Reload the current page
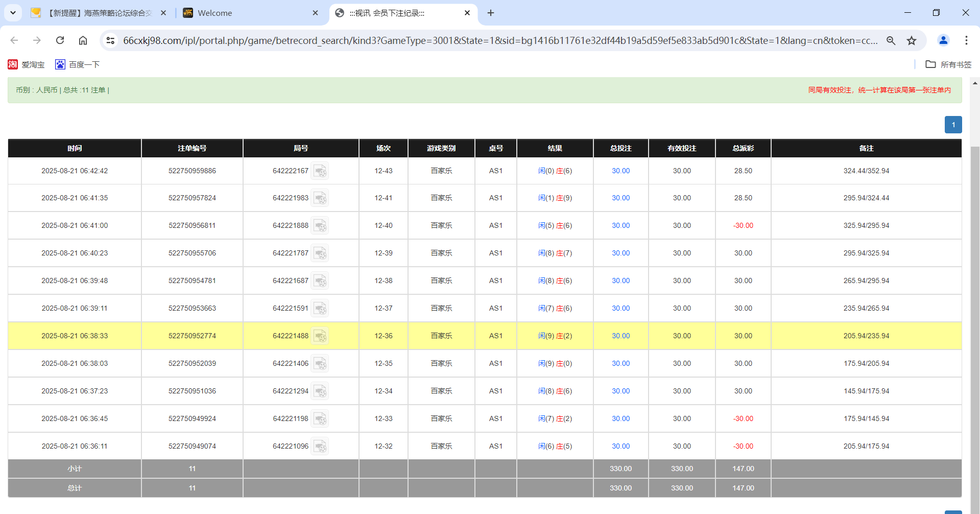980x514 pixels. (60, 40)
